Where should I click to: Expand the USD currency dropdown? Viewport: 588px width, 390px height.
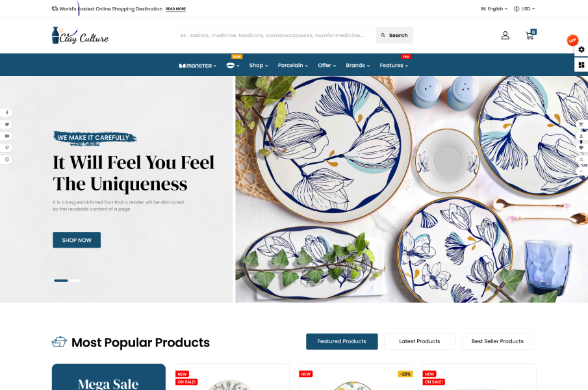point(524,8)
